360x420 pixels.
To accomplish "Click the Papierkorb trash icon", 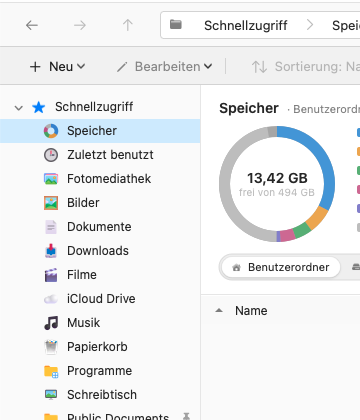I will click(51, 347).
